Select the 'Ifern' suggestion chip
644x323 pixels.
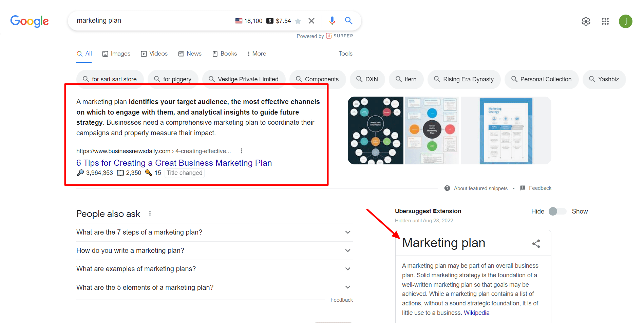[406, 79]
